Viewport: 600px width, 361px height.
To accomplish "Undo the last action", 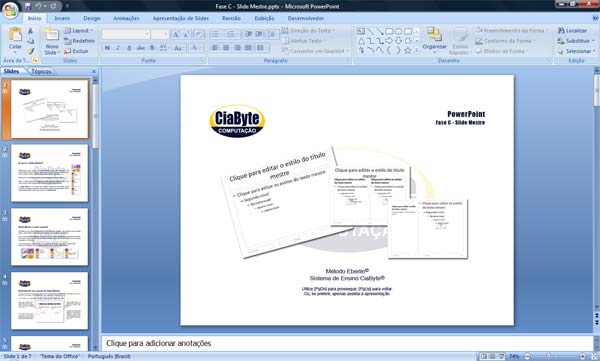I will (39, 6).
